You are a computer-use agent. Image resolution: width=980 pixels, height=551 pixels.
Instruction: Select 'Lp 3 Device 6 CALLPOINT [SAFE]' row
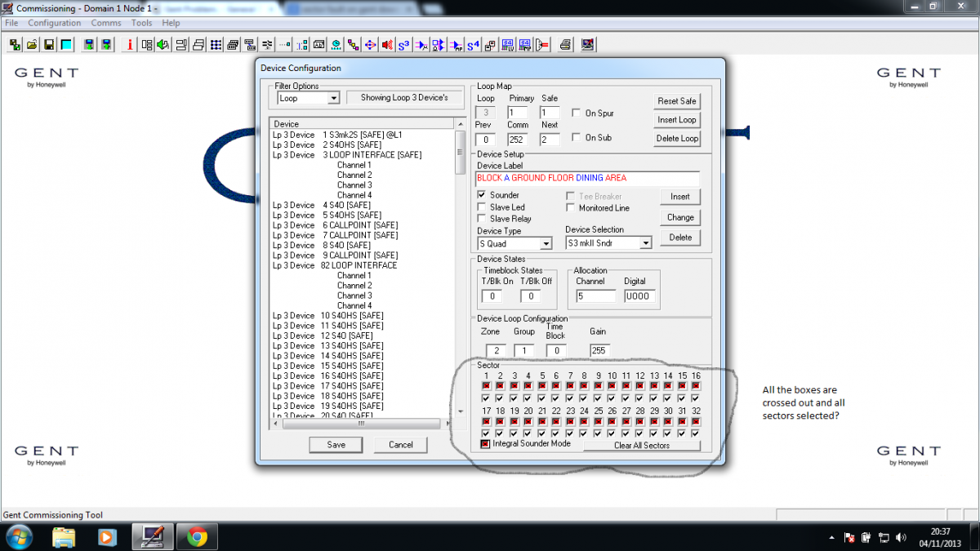[x=363, y=225]
